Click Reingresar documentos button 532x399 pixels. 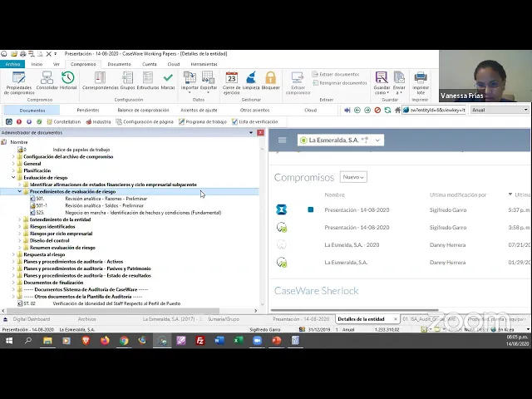click(340, 83)
